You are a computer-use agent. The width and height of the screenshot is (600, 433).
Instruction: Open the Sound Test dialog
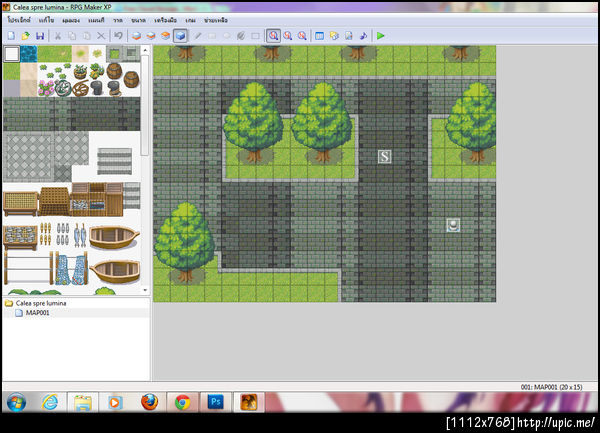[363, 36]
